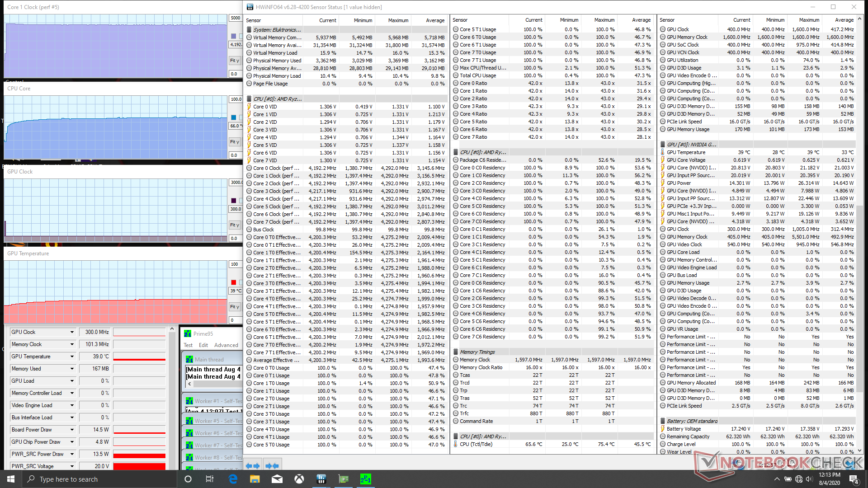Screen dimensions: 868x488
Task: Open the Advanced menu in Prime95
Action: tap(226, 345)
